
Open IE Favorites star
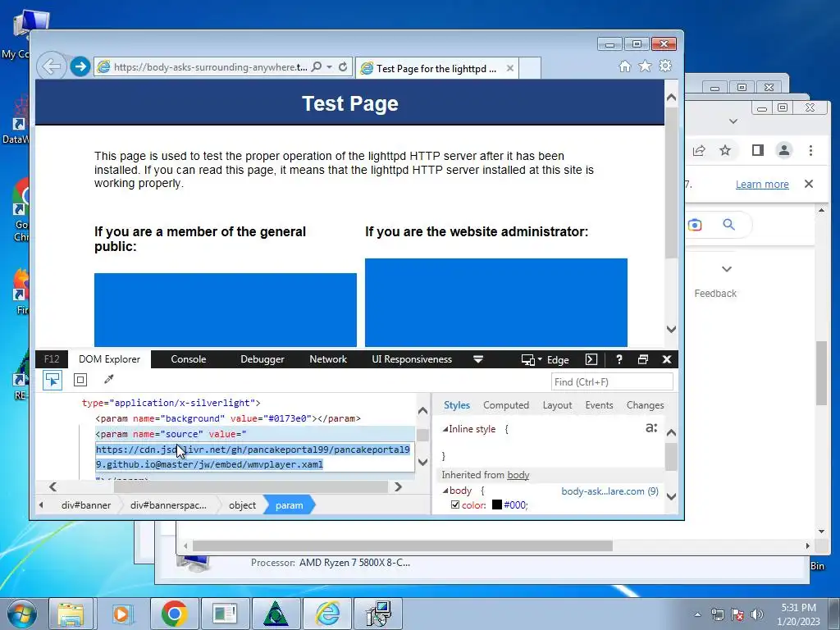click(645, 66)
